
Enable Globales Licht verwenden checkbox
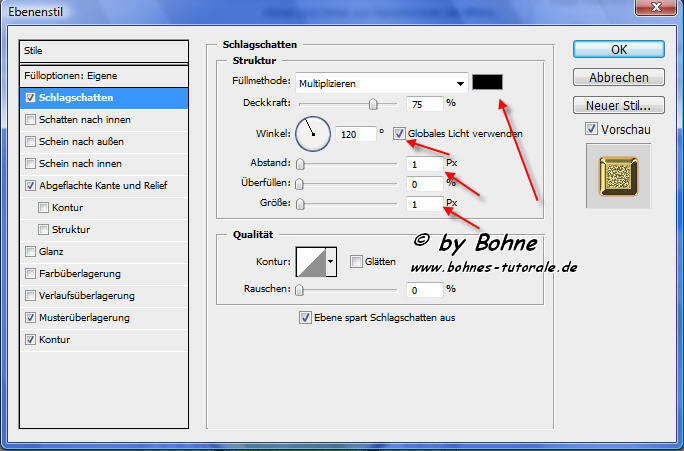[x=400, y=133]
